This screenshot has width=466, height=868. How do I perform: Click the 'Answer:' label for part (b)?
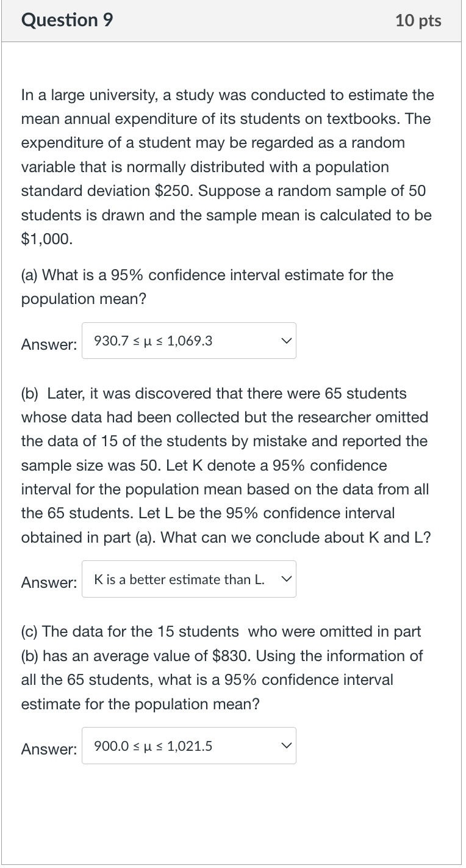pos(49,583)
